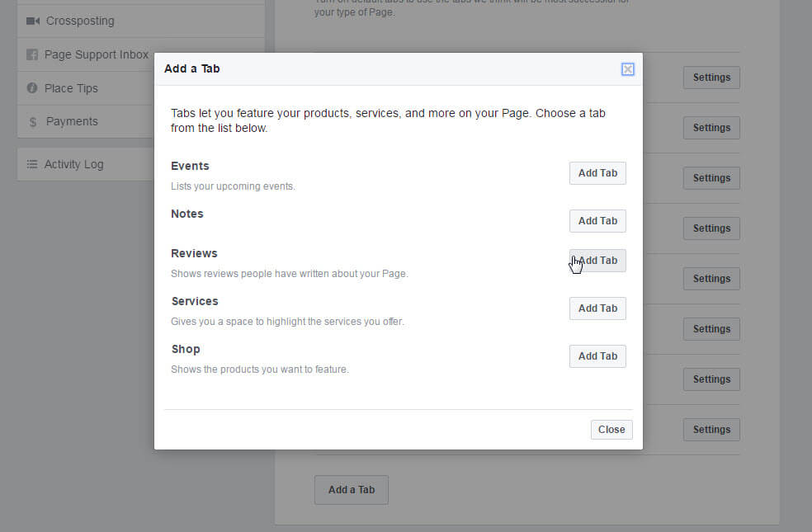Click the Crossposting video camera icon
The image size is (812, 532).
click(x=33, y=21)
